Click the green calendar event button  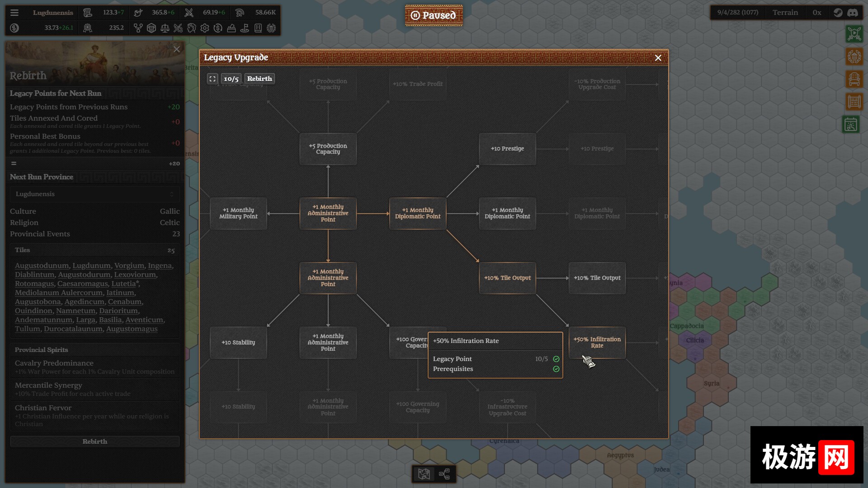[x=851, y=124]
